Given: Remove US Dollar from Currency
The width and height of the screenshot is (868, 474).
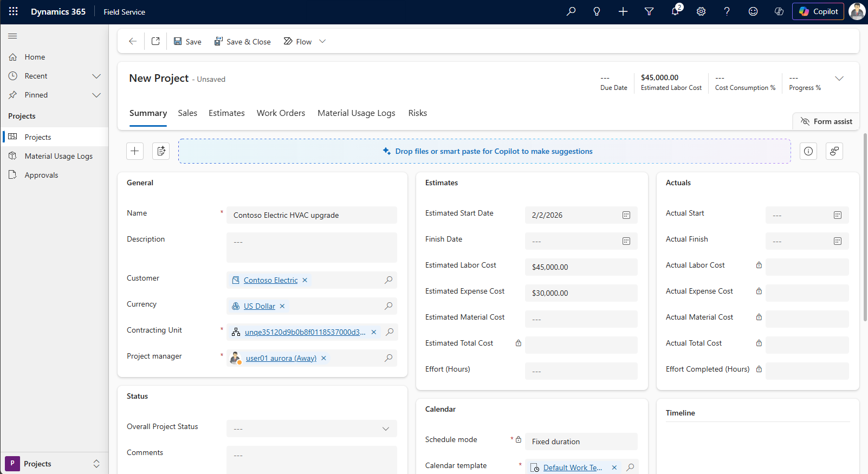Looking at the screenshot, I should [282, 306].
